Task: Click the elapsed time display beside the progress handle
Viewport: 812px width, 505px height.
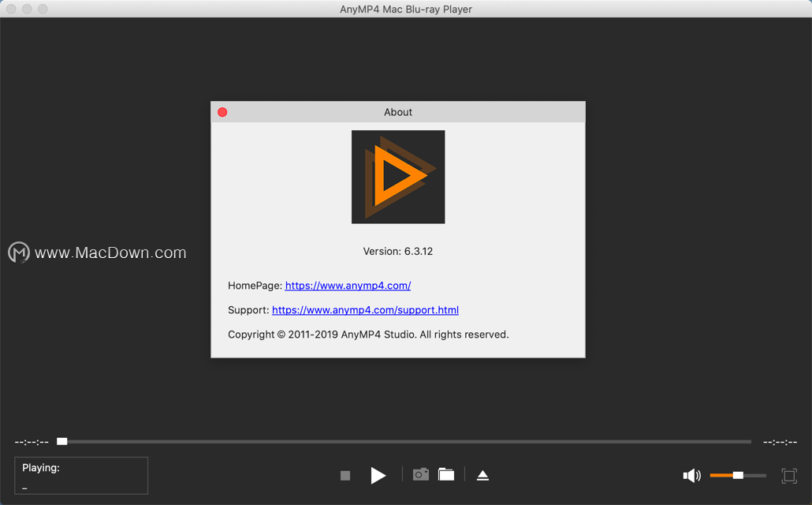Action: (32, 442)
